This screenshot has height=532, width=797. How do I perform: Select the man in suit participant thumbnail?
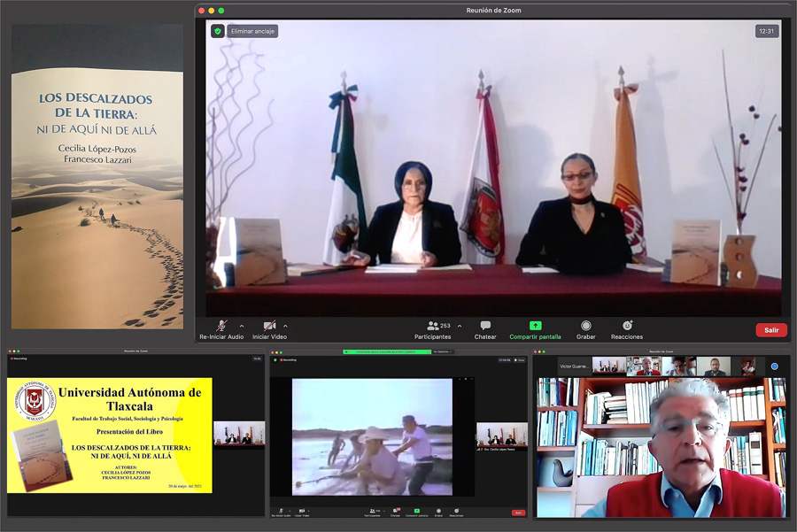pos(714,366)
